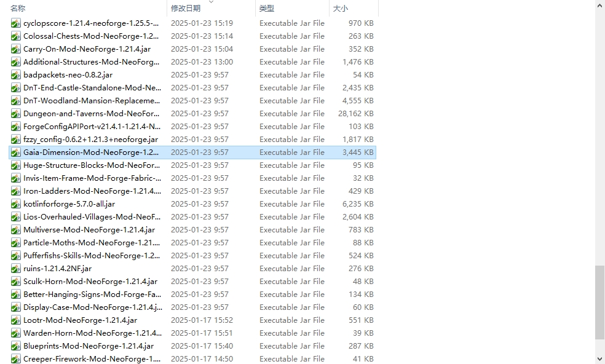Click the jar icon for badpackets-neo-0.8.2.jar
Viewport: 605px width, 364px height.
(15, 75)
